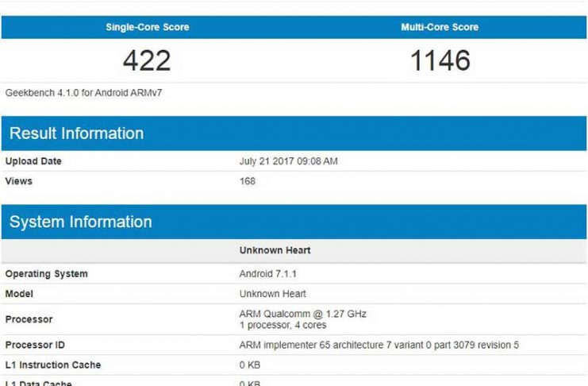Click the bold Unknown Heart column heading
This screenshot has width=588, height=386.
click(275, 250)
